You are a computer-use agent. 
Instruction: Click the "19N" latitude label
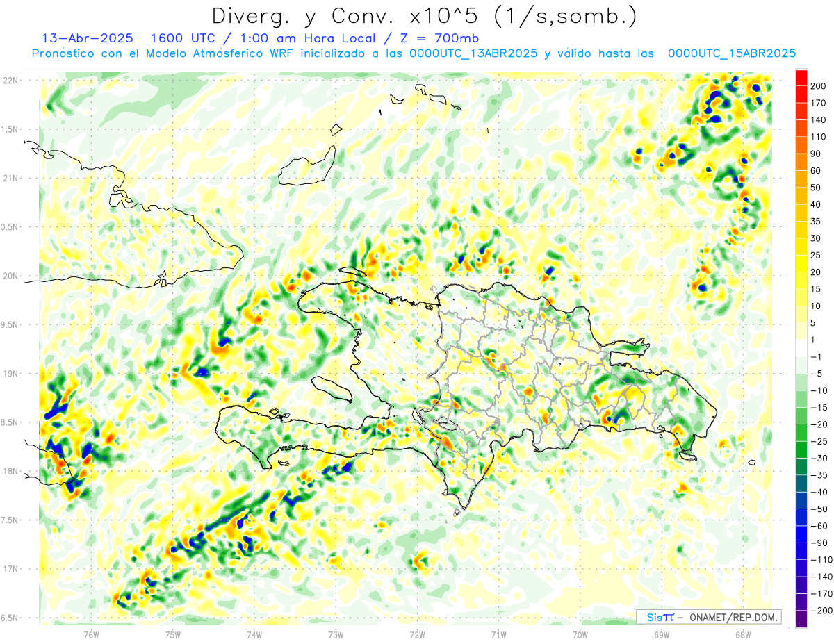11,373
